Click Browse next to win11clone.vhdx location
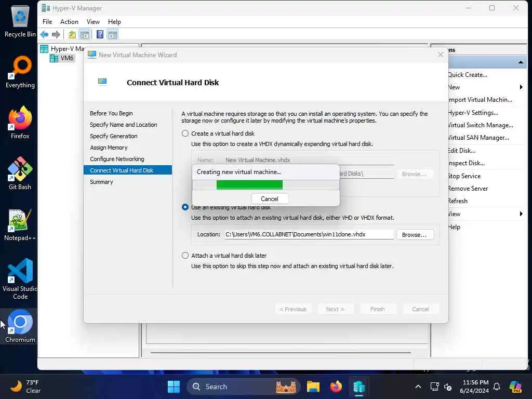532x399 pixels. (x=414, y=235)
